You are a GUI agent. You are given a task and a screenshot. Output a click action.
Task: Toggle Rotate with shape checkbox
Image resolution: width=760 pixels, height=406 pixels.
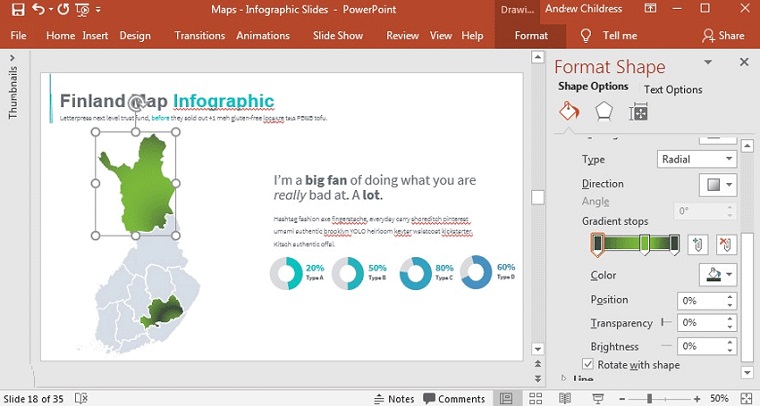(588, 365)
